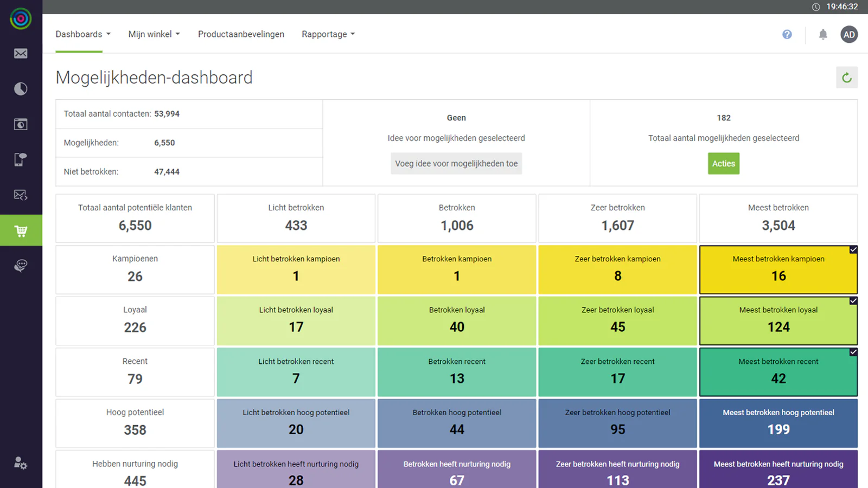The height and width of the screenshot is (488, 868).
Task: Uncheck the Meest betrokken loyaal checkbox
Action: click(x=853, y=301)
